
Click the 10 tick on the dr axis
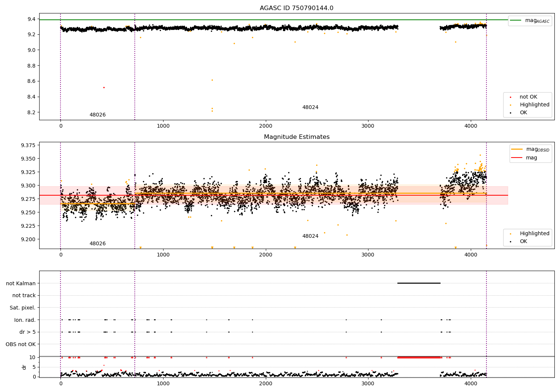click(x=32, y=357)
